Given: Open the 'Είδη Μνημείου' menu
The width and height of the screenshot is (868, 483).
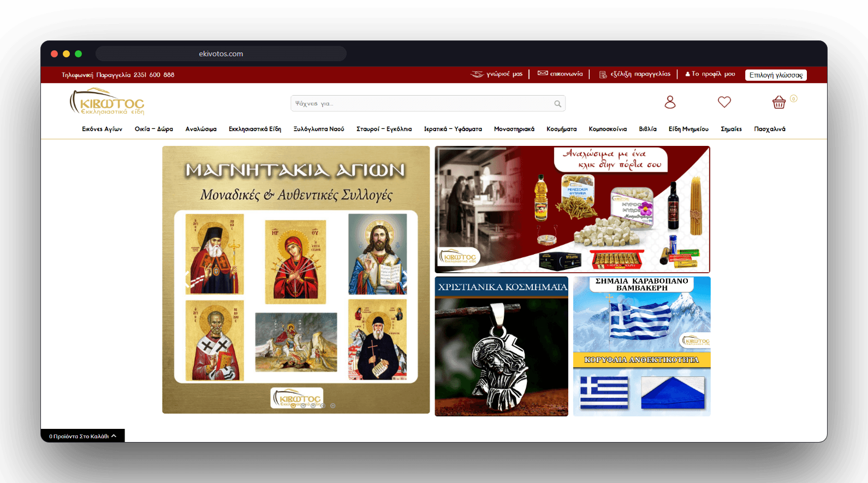Looking at the screenshot, I should click(x=688, y=129).
